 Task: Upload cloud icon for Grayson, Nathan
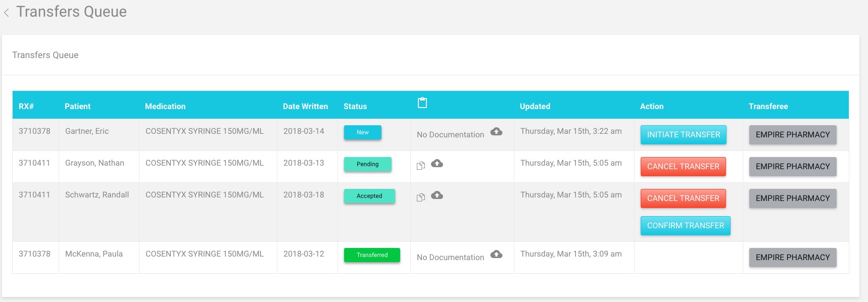(437, 164)
